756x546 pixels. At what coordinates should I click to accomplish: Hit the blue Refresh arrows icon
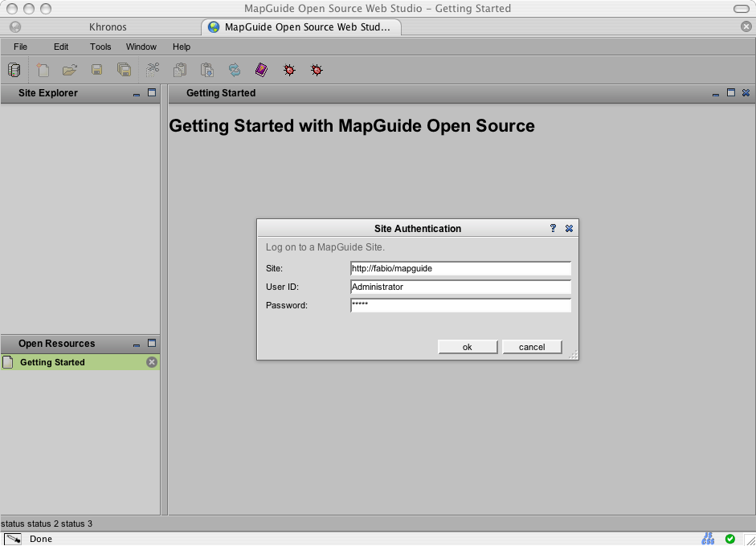tap(234, 71)
